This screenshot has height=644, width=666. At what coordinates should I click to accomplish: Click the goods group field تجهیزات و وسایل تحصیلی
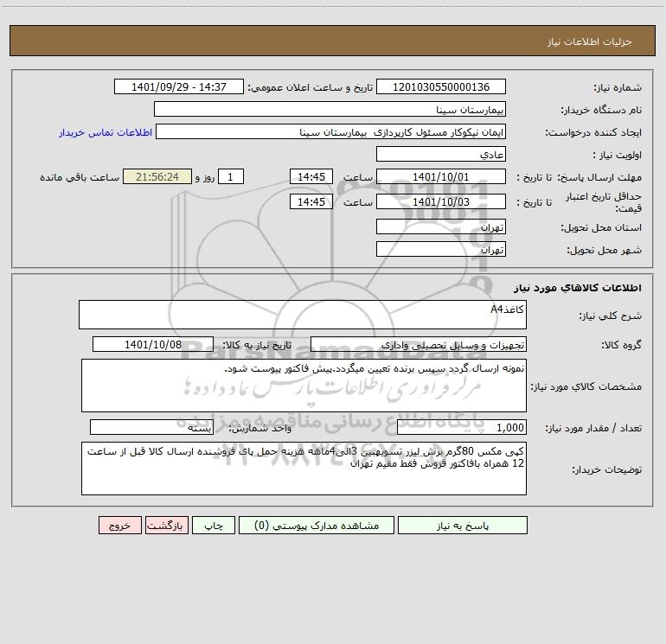(x=419, y=344)
